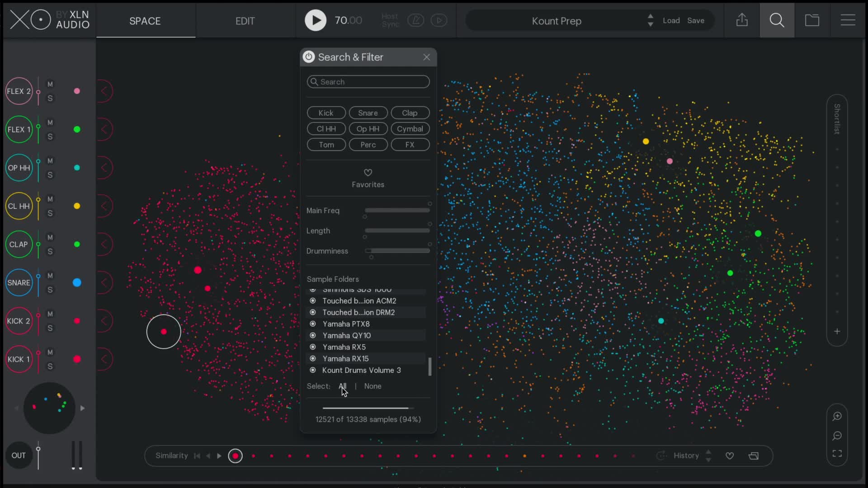Open the folder browser icon
The width and height of the screenshot is (868, 488).
(812, 20)
